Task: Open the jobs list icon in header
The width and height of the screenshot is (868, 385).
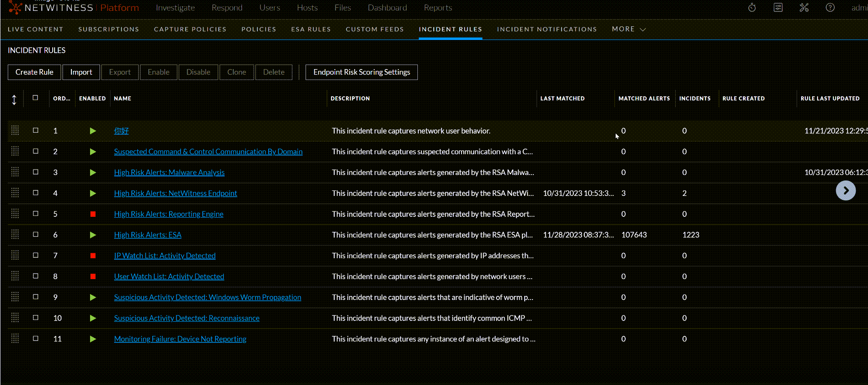Action: pos(778,8)
